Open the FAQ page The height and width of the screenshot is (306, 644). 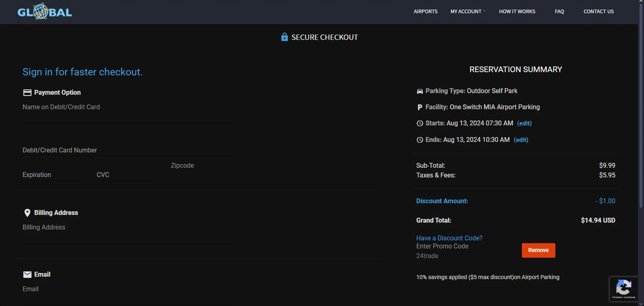[559, 12]
